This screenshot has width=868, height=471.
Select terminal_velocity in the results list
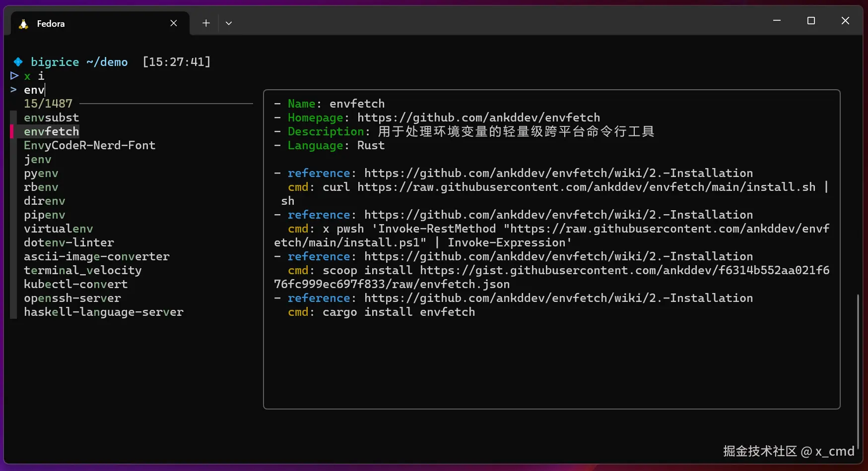tap(83, 270)
